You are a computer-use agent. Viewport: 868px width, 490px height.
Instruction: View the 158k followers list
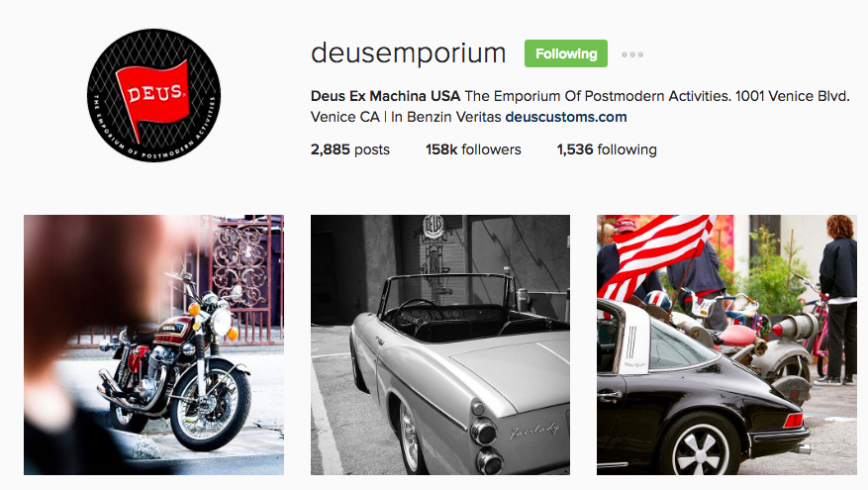coord(473,149)
